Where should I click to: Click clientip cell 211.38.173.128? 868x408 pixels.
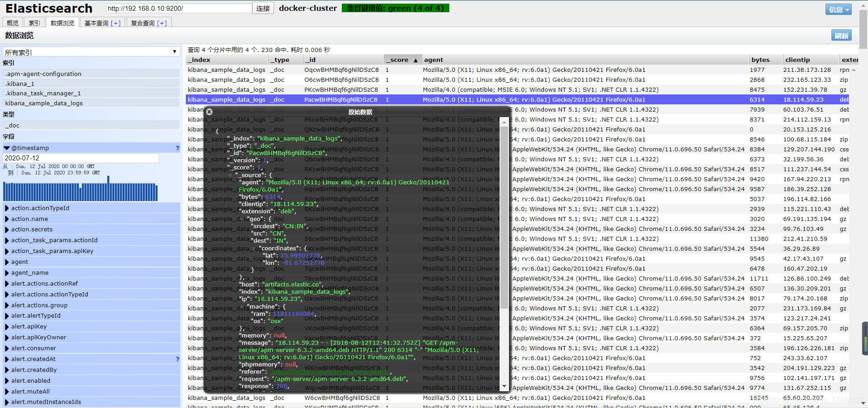(807, 70)
